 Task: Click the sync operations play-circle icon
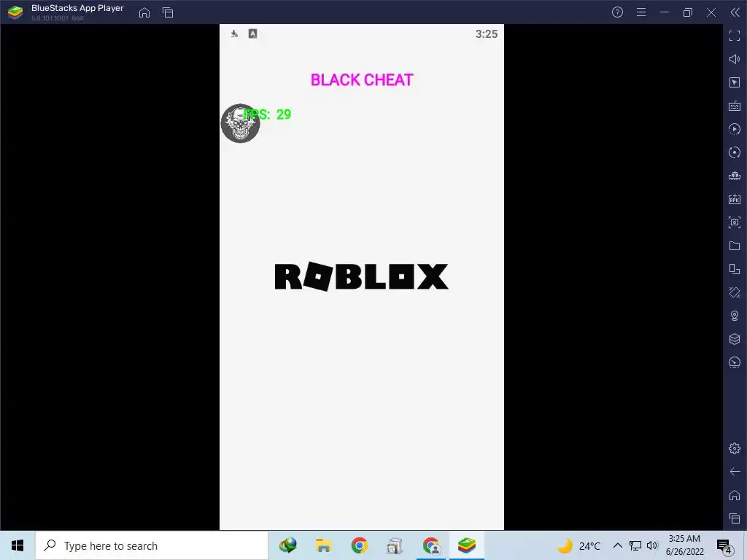point(735,129)
